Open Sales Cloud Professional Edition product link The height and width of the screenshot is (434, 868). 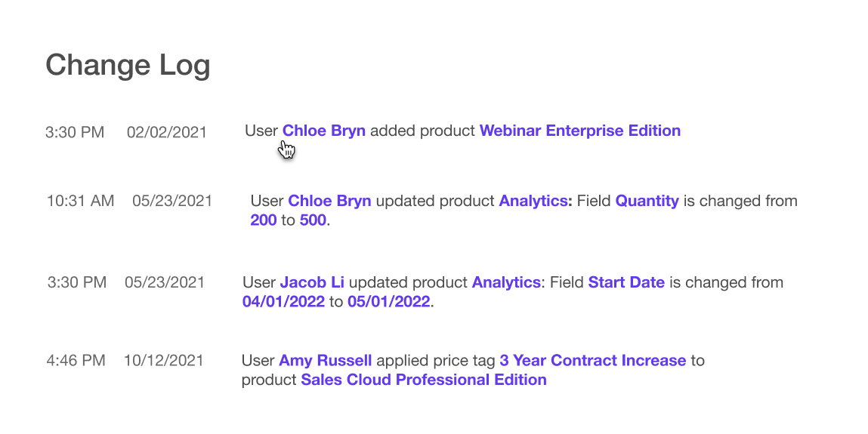click(423, 380)
